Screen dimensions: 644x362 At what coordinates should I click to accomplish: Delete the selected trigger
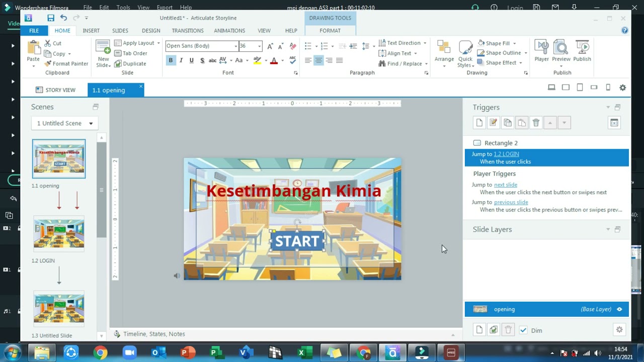pos(536,123)
